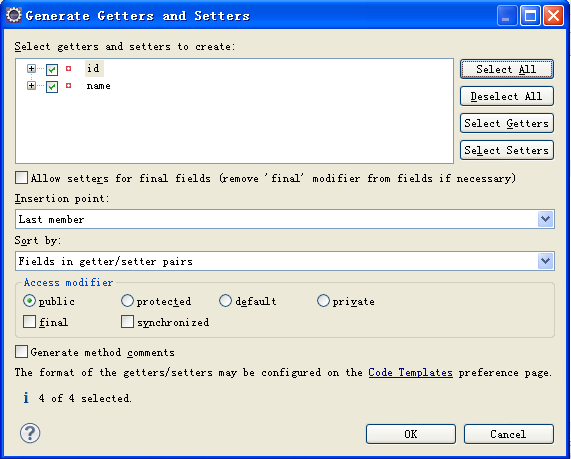Choose the private access modifier
Image resolution: width=571 pixels, height=459 pixels.
[x=323, y=301]
